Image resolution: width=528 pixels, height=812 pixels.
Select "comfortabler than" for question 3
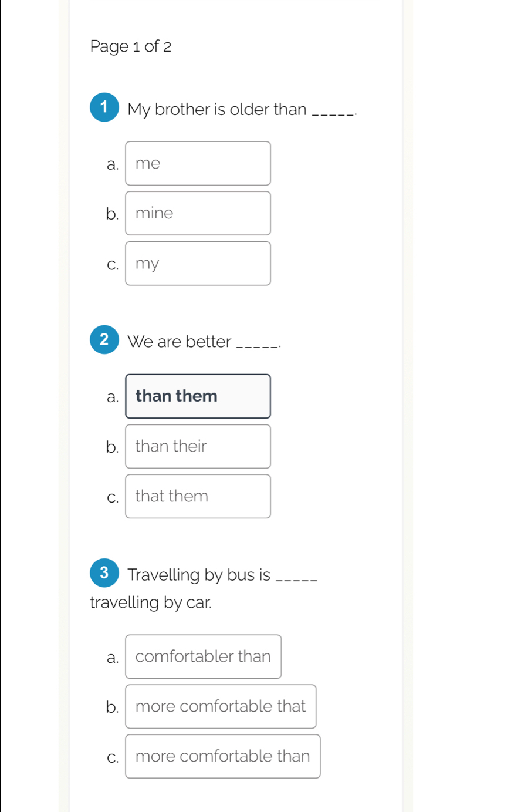(203, 656)
